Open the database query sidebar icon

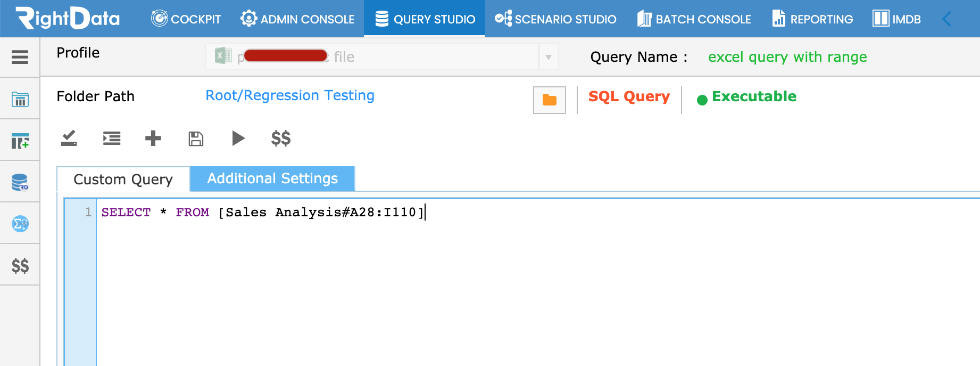tap(20, 182)
